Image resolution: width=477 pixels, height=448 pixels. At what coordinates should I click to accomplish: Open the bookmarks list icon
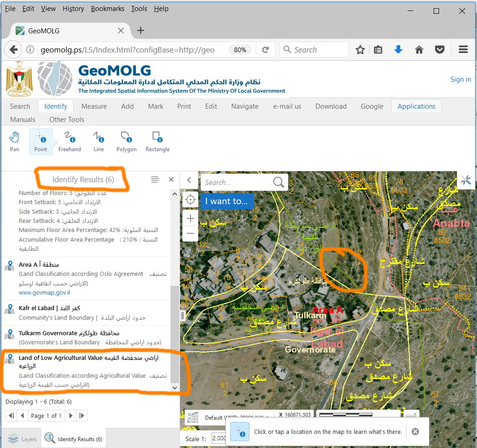378,50
